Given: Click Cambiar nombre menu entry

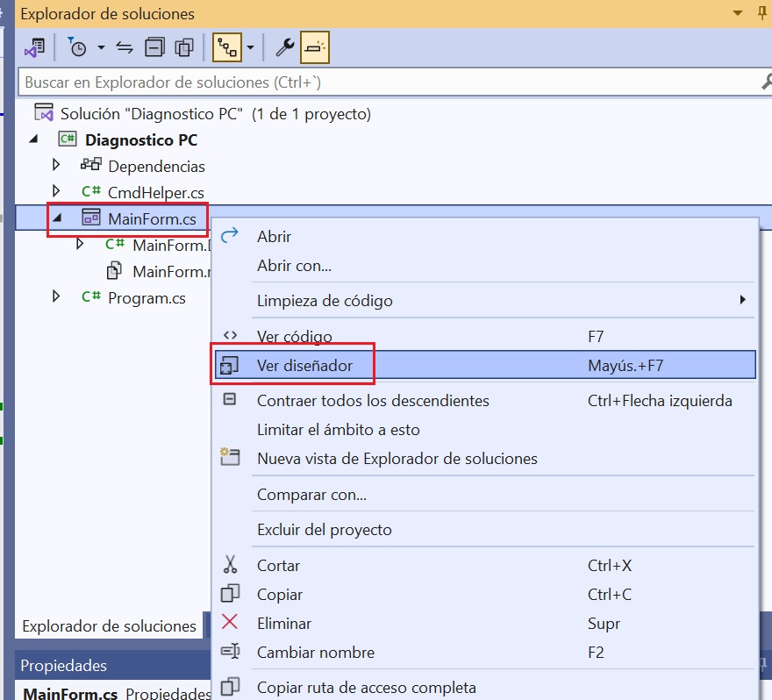Looking at the screenshot, I should tap(315, 653).
